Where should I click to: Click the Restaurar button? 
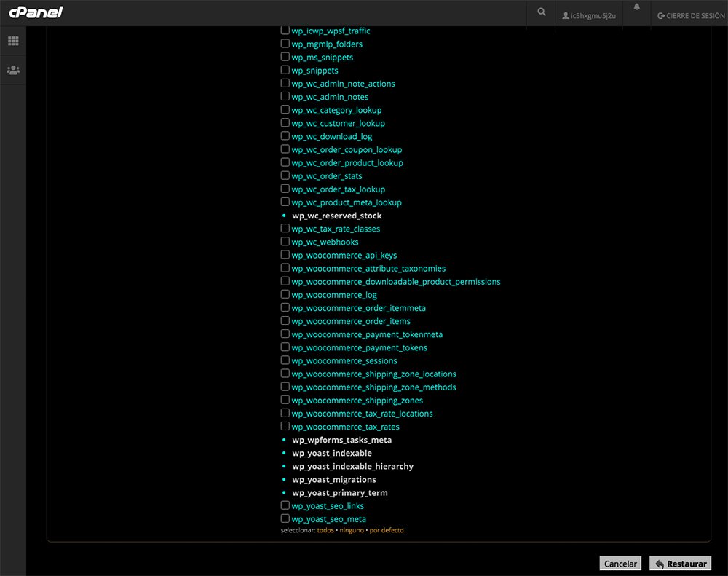point(680,564)
